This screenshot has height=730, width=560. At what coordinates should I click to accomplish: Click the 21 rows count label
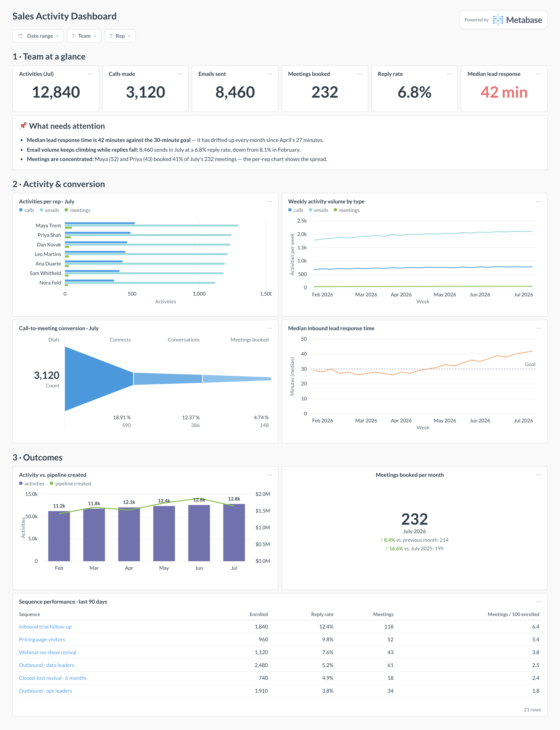(x=532, y=710)
